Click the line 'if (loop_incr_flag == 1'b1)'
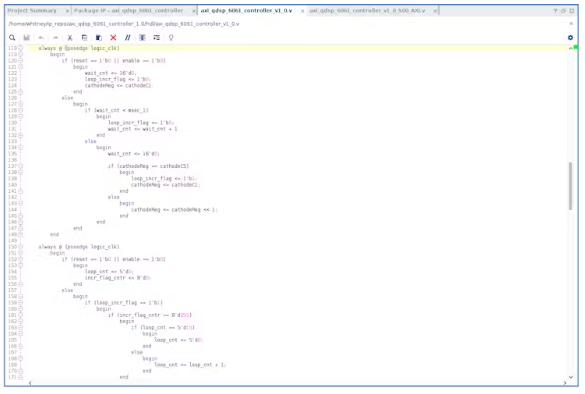This screenshot has width=585, height=394. pos(123,303)
